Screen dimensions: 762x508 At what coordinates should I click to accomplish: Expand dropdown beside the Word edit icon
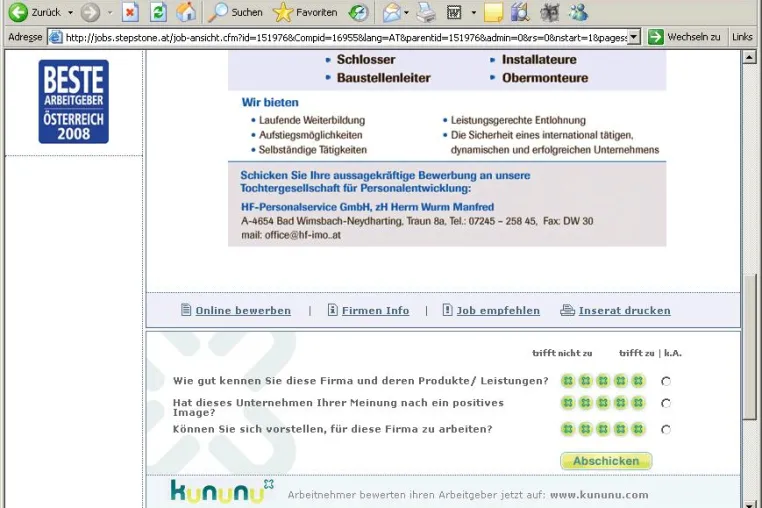point(474,13)
